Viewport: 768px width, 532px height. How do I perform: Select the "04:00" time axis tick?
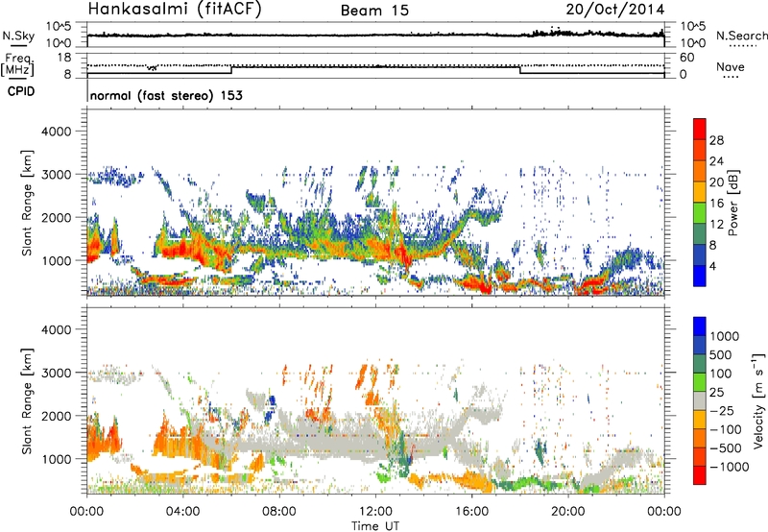(183, 512)
